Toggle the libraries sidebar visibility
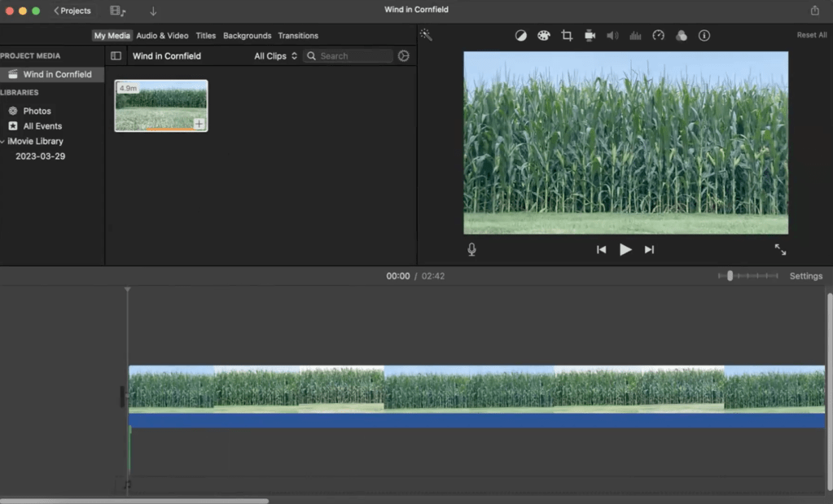 pyautogui.click(x=116, y=56)
